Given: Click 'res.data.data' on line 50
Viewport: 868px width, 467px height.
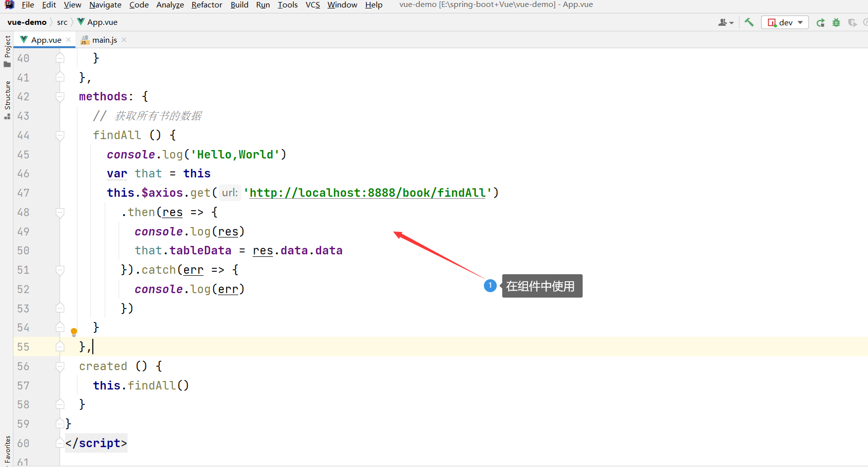Looking at the screenshot, I should (x=298, y=250).
